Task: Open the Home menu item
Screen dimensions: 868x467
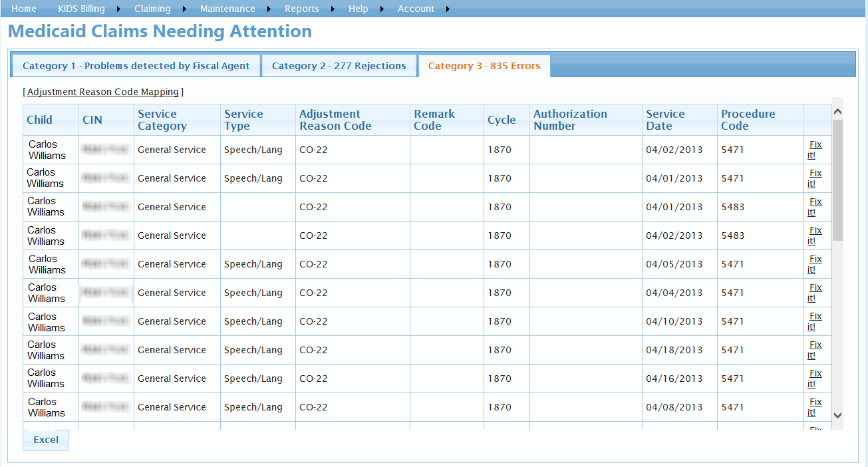Action: pos(24,9)
